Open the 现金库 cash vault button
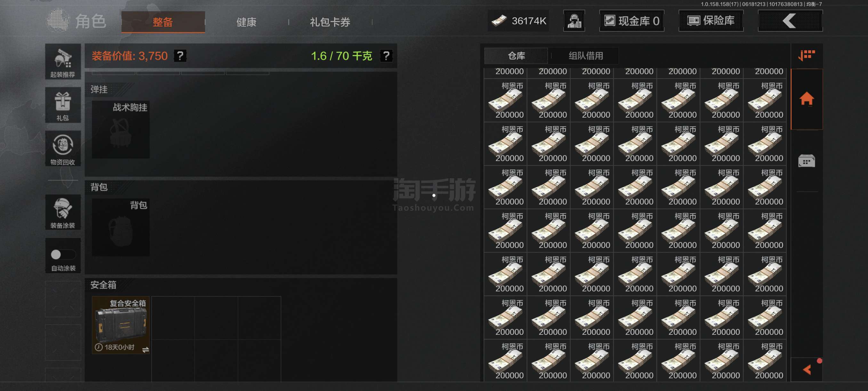Screen dimensions: 868x391 click(x=631, y=21)
